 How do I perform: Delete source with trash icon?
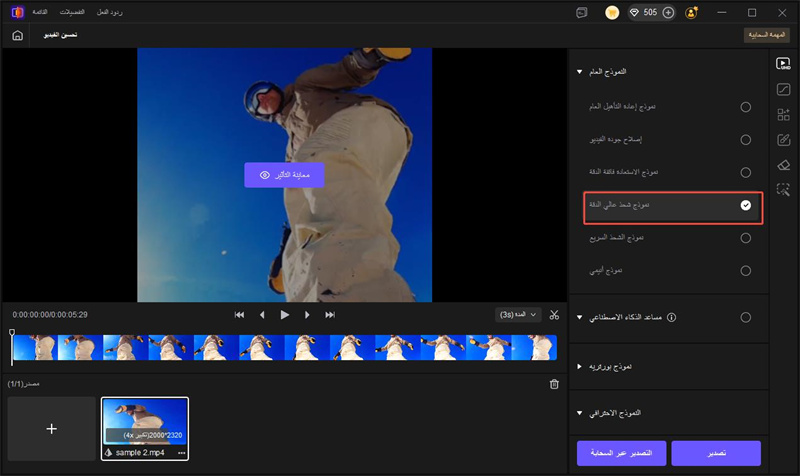(554, 384)
